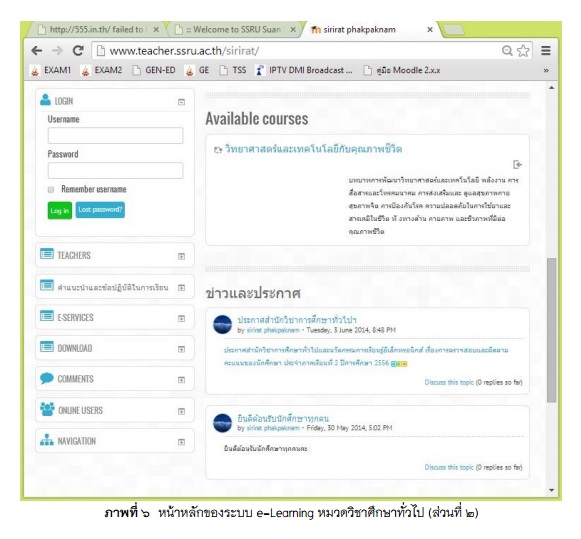Click the vertical page scrollbar thumb
Viewport: 581px width, 539px height.
click(551, 330)
